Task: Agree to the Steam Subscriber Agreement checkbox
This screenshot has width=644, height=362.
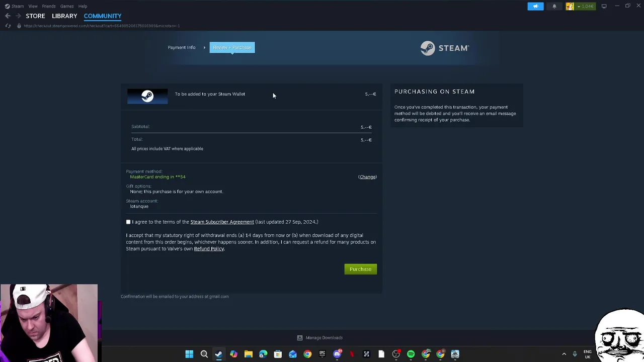Action: 128,222
